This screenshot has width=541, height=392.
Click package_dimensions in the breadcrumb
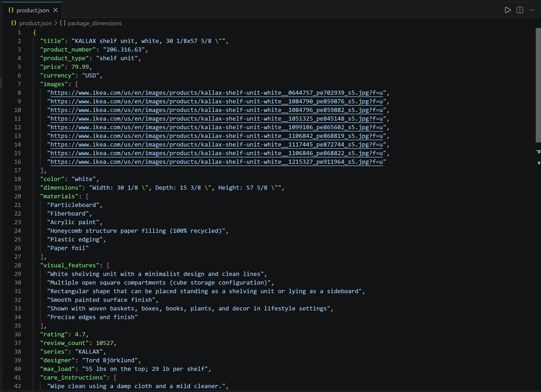[95, 23]
